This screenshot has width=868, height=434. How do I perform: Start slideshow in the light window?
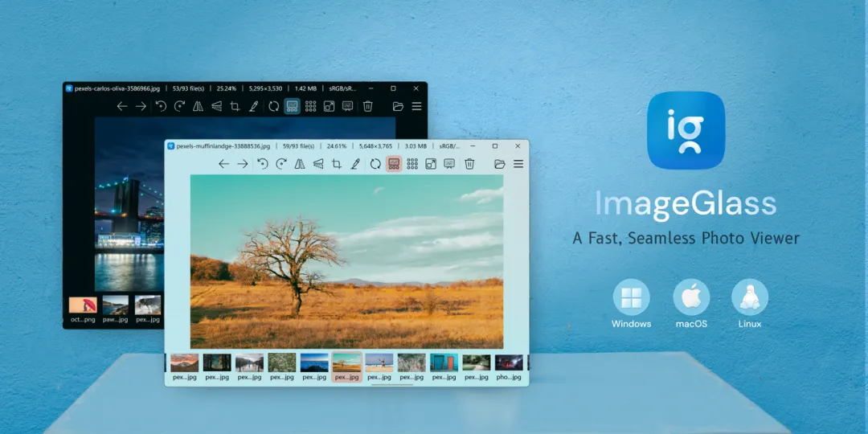tap(449, 164)
